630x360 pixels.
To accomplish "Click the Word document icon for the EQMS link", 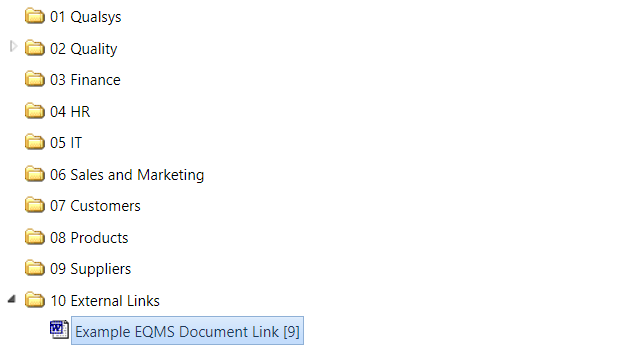I will [59, 330].
